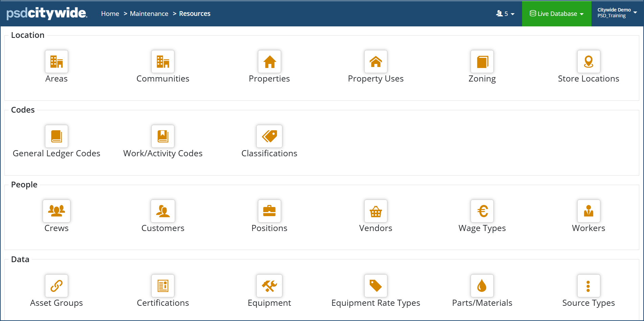644x321 pixels.
Task: Navigate to Maintenance breadcrumb
Action: (149, 14)
